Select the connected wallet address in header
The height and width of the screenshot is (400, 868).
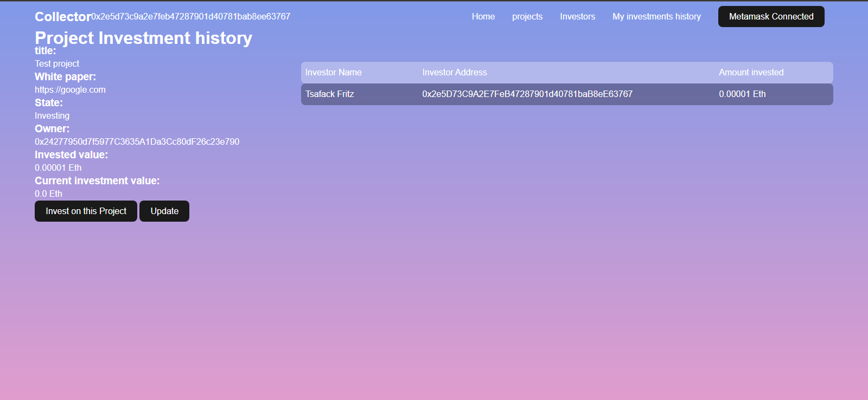pyautogui.click(x=191, y=17)
